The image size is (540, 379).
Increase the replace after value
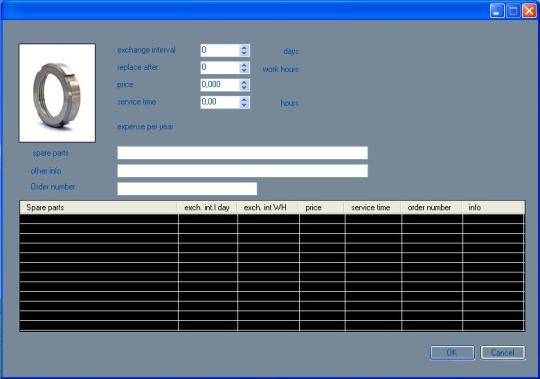(x=244, y=65)
